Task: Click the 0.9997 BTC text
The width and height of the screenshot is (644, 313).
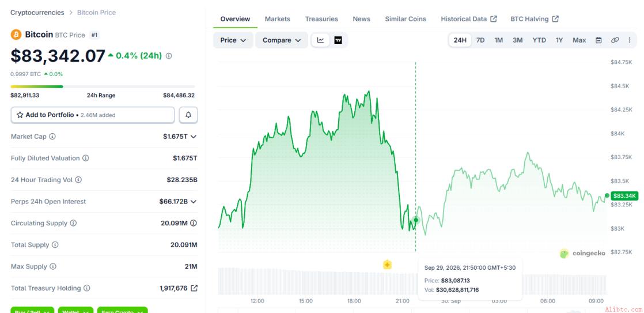Action: pyautogui.click(x=25, y=74)
